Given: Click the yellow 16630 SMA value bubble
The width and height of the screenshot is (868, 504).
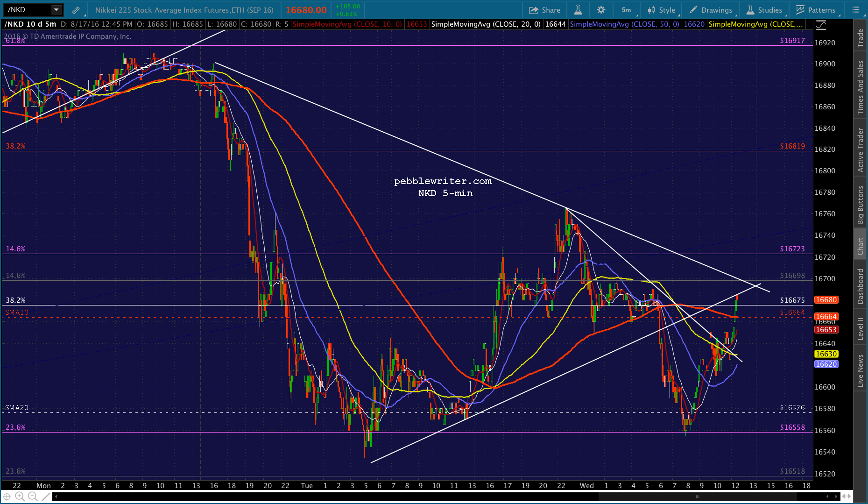Looking at the screenshot, I should [826, 354].
